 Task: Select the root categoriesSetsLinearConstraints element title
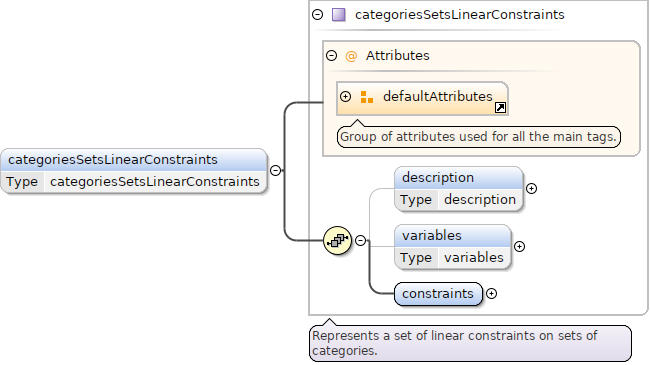pyautogui.click(x=113, y=160)
